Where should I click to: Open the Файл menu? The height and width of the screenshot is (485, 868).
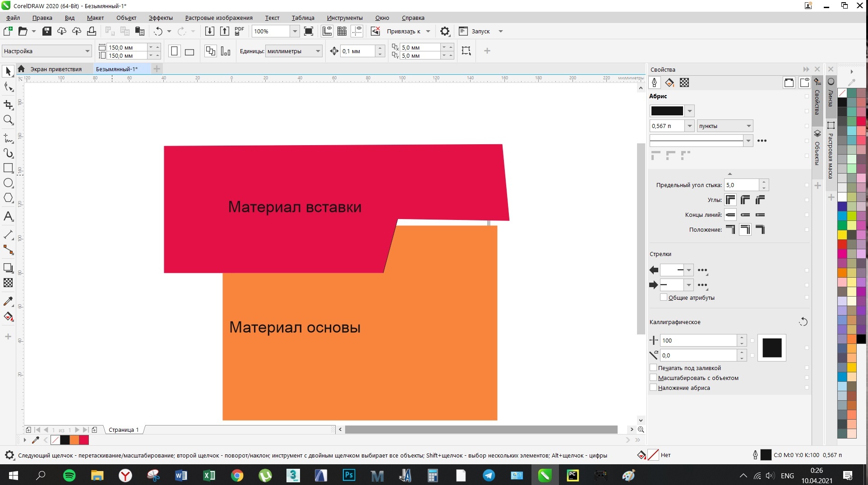point(13,18)
